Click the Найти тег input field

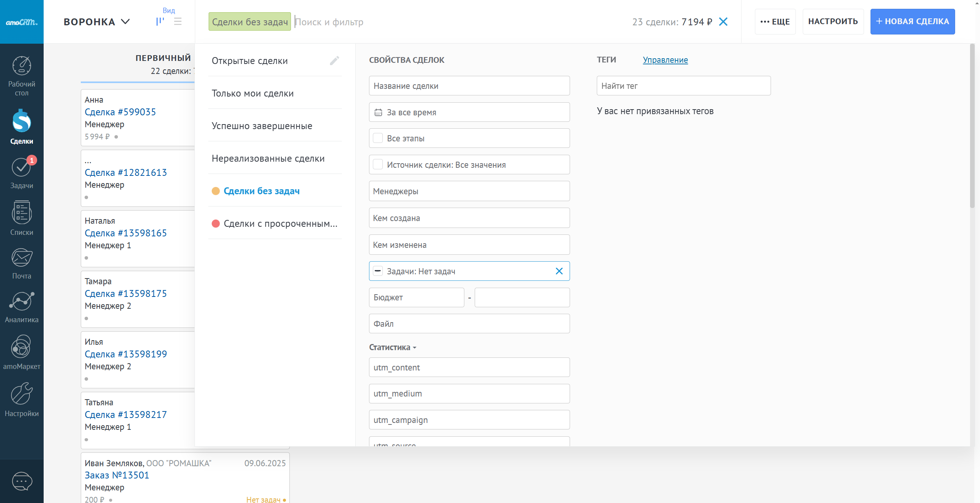(683, 86)
